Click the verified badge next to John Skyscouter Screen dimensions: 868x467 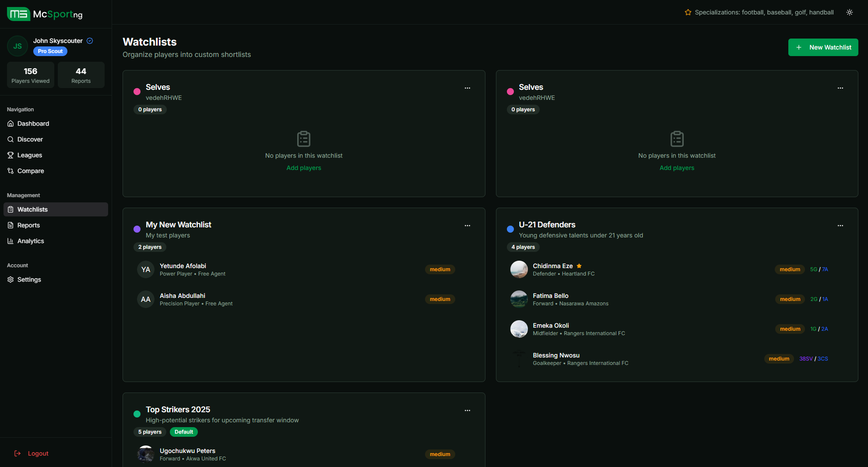coord(90,41)
